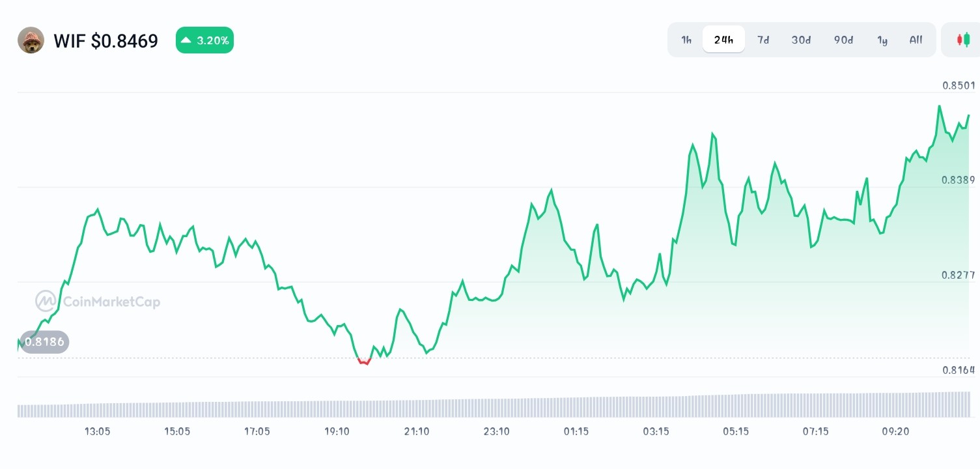Click the 03:15 time axis label
The image size is (980, 469).
(656, 431)
